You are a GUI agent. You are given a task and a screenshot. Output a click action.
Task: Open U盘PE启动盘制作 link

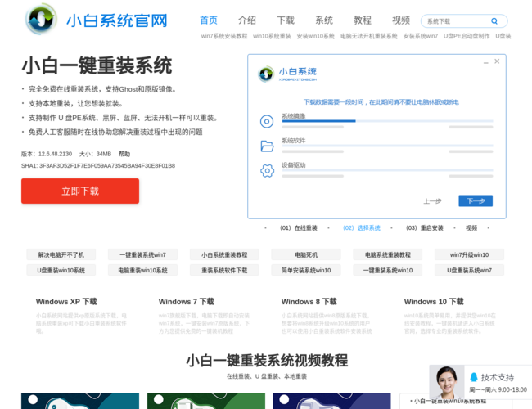(x=467, y=36)
